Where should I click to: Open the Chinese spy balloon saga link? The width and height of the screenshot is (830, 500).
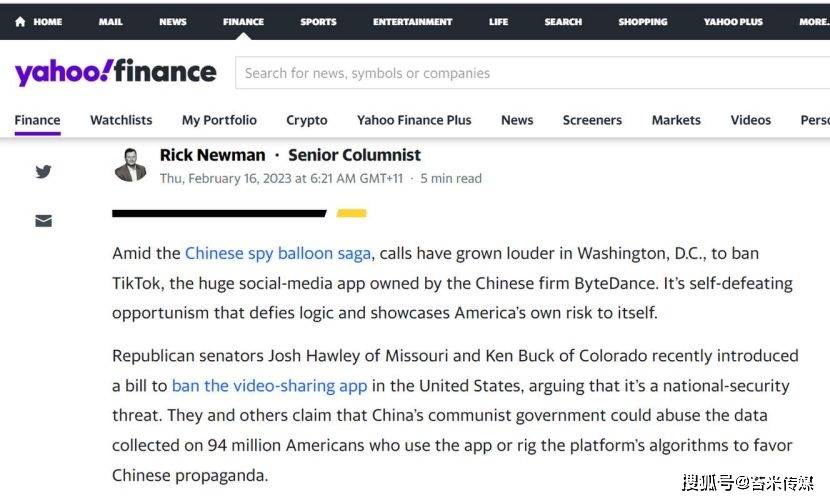[x=278, y=253]
